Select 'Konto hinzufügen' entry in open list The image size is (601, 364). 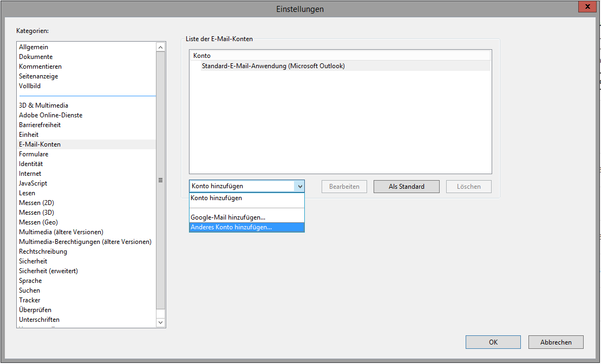click(x=216, y=198)
